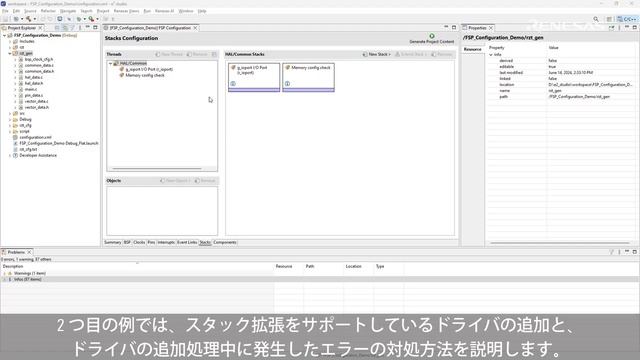Select common_data.c file
The image size is (640, 360).
pos(39,65)
